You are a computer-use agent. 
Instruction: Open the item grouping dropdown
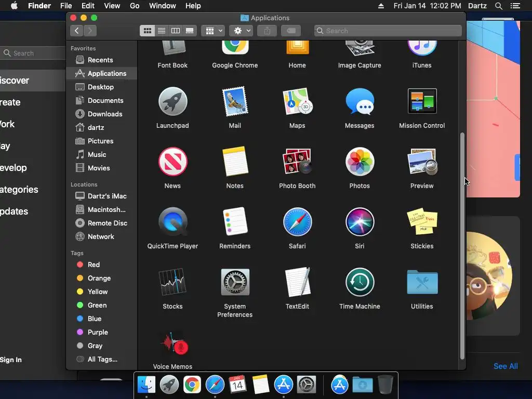point(213,31)
